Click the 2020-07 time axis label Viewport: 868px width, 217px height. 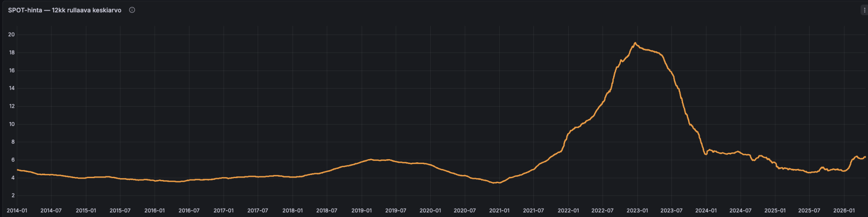click(464, 211)
